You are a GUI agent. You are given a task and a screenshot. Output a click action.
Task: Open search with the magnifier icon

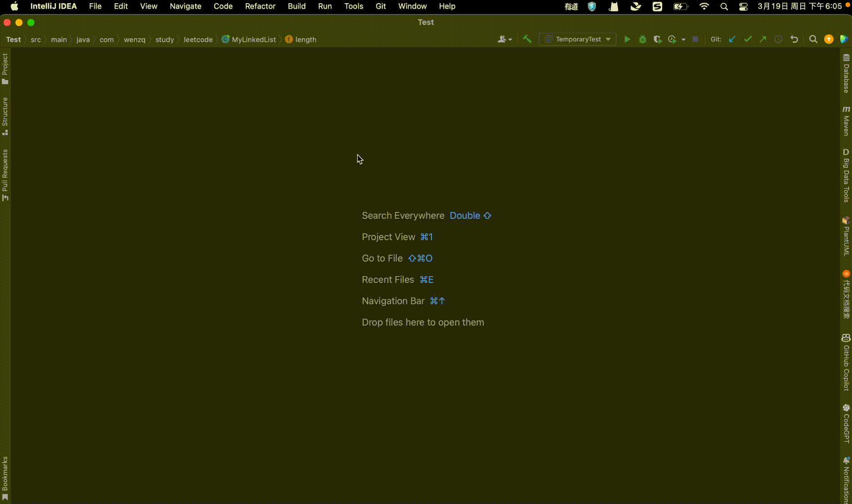click(x=814, y=39)
